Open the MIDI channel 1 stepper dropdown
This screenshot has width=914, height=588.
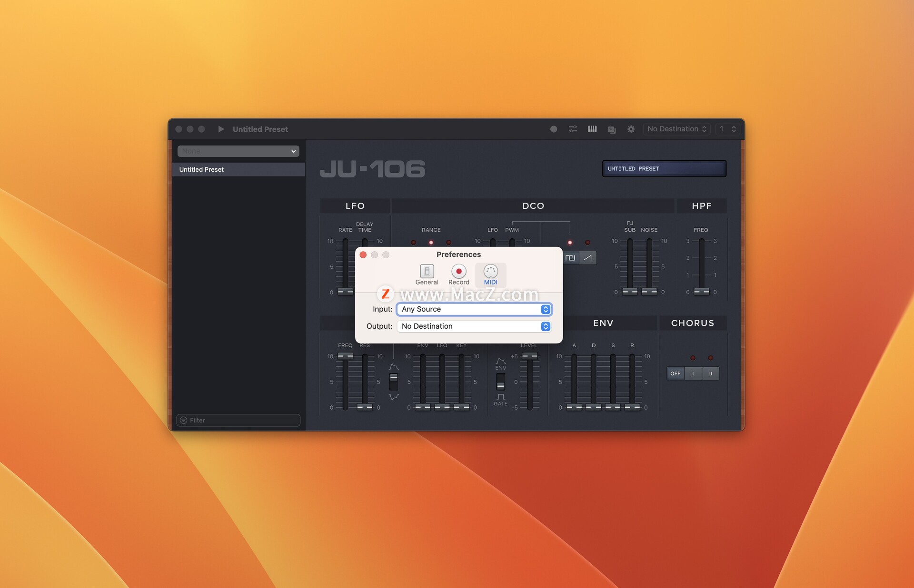(728, 129)
